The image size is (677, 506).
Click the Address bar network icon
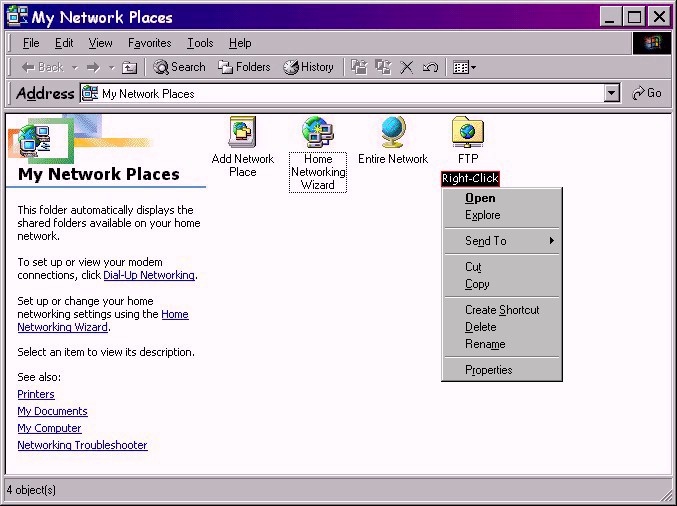(x=90, y=93)
